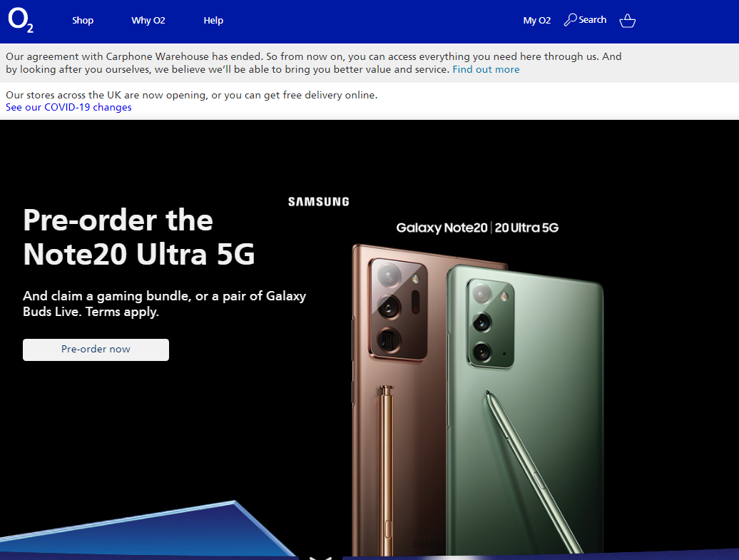Open See our COVID-19 changes link
Image resolution: width=739 pixels, height=560 pixels.
click(68, 107)
